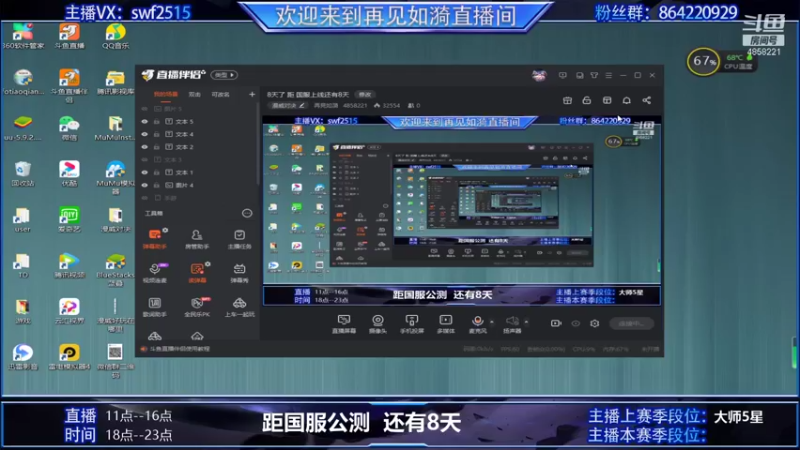This screenshot has width=800, height=450.
Task: Open 斗鱼直播 desktop icon
Action: click(x=69, y=36)
